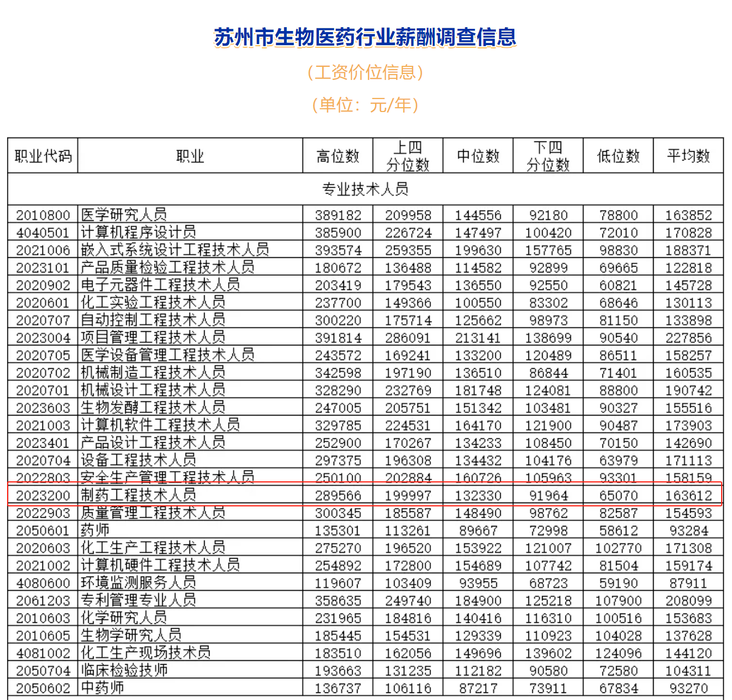Click the 低位数 column header
The width and height of the screenshot is (732, 700).
tap(618, 156)
